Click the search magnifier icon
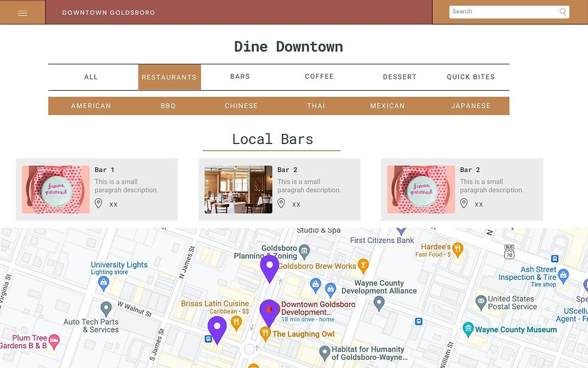 pyautogui.click(x=563, y=11)
